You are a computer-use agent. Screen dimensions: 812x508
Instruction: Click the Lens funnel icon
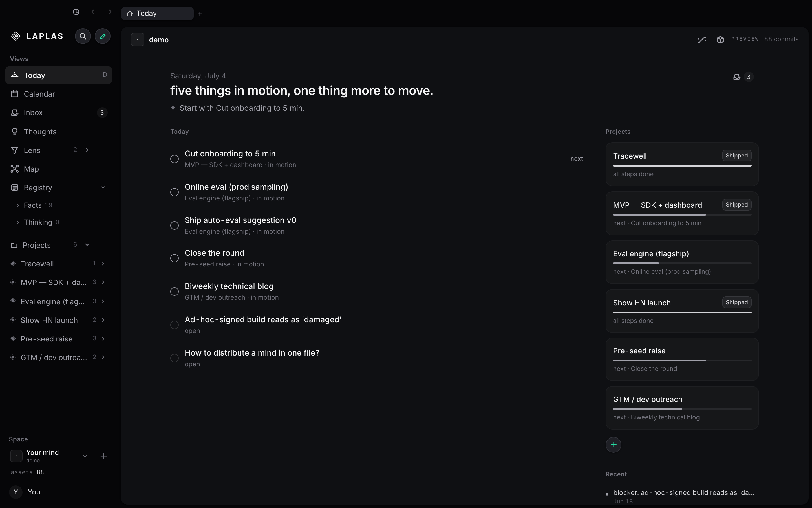coord(14,150)
